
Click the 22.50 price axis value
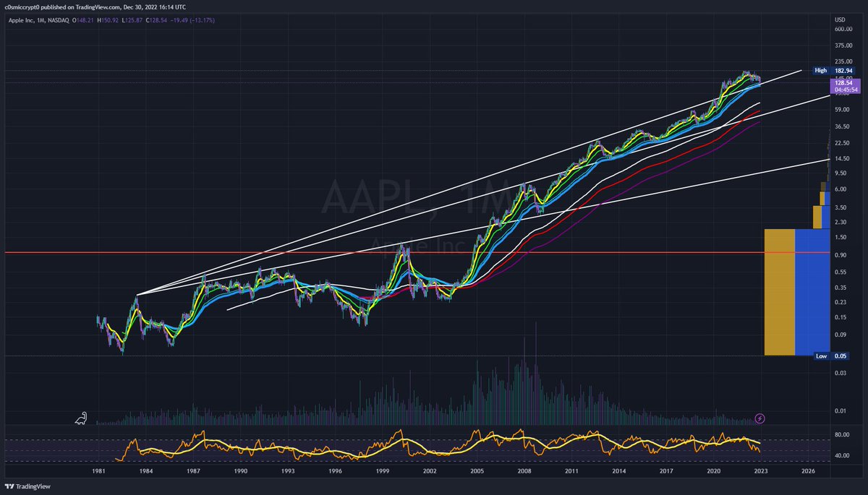pos(841,142)
